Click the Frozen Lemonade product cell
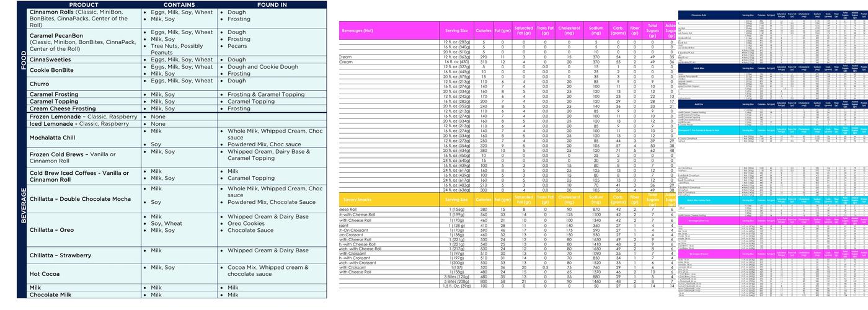Screen dimensions: 868x310 84,117
